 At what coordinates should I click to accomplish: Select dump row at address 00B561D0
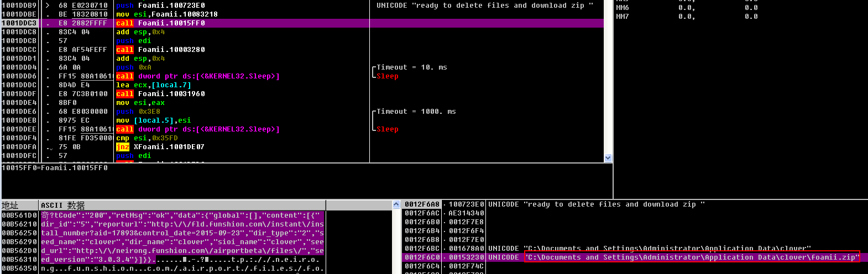19,215
